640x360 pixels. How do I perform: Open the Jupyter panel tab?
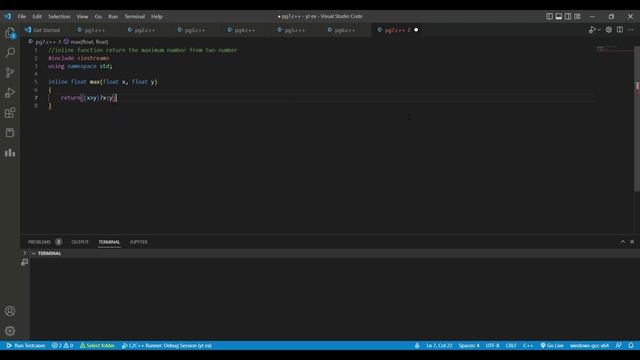coord(139,242)
